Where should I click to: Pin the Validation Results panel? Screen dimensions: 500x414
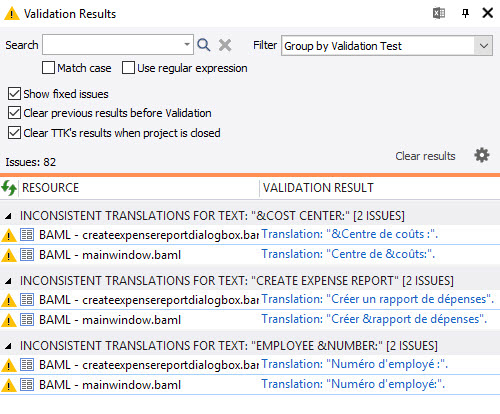coord(465,14)
